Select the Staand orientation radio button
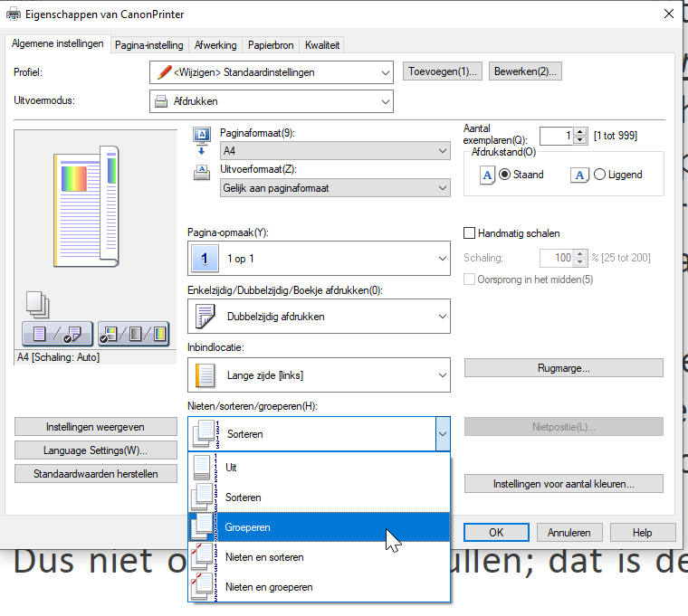The width and height of the screenshot is (688, 616). 505,175
